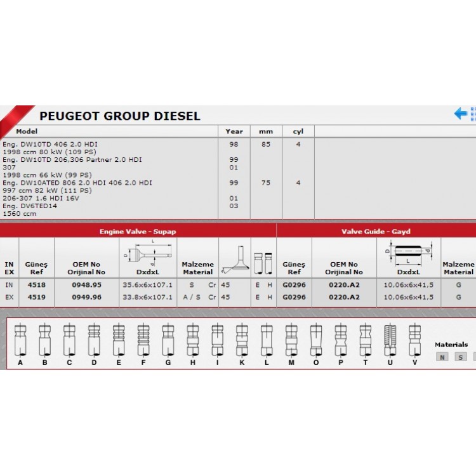Viewport: 476px width, 476px height.
Task: Open the Engine Valve - Supap section header
Action: (x=138, y=231)
